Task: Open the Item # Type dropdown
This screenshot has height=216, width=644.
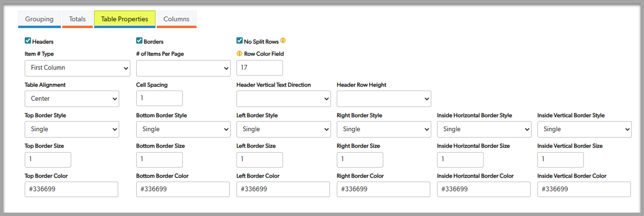Action: 78,68
